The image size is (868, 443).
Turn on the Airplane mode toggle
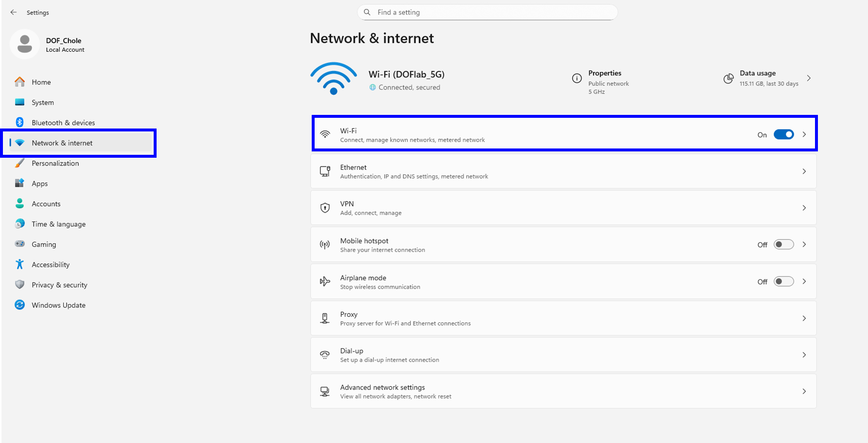tap(783, 281)
